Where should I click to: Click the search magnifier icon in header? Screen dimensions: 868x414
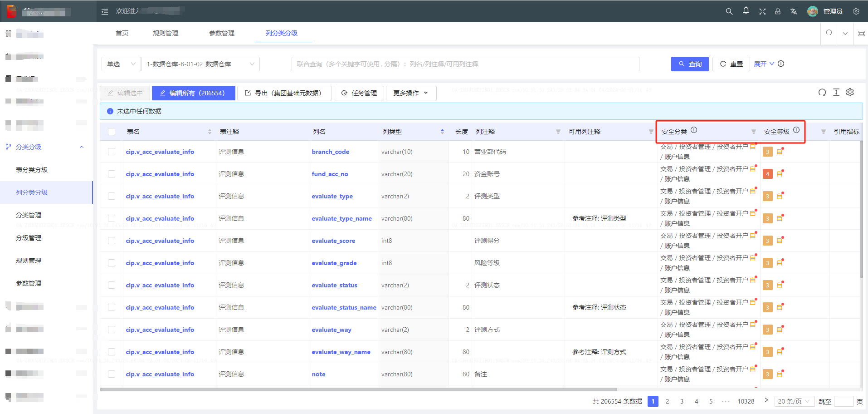point(729,11)
